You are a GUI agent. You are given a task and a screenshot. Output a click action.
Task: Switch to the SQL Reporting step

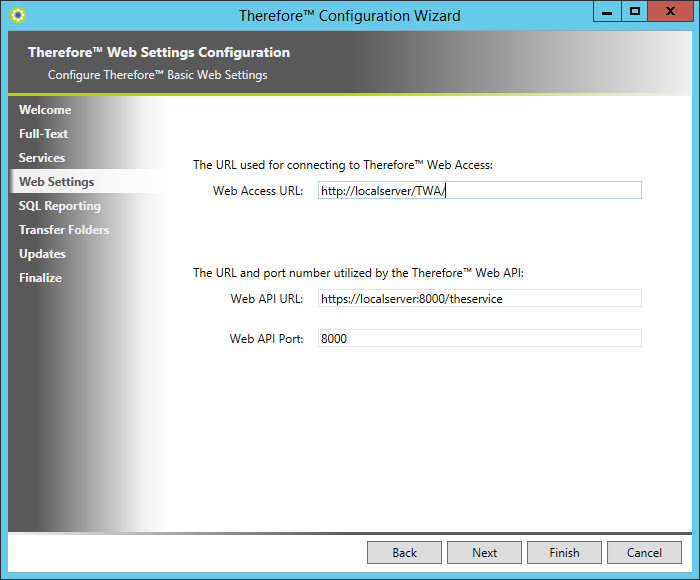(59, 206)
